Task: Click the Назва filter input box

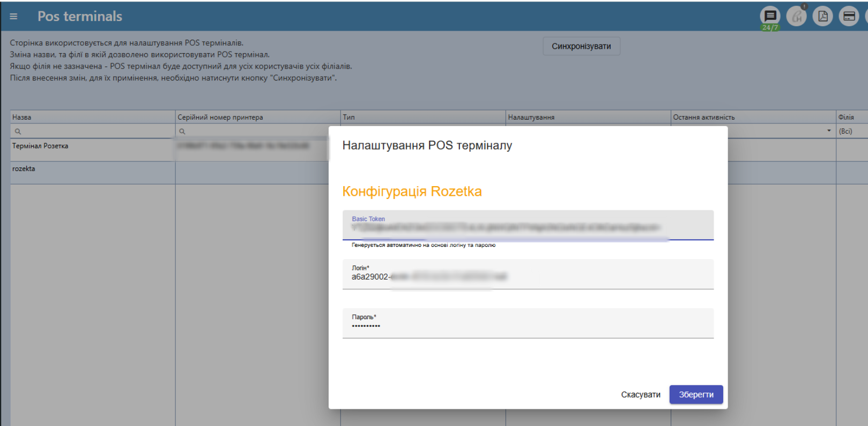Action: 93,131
